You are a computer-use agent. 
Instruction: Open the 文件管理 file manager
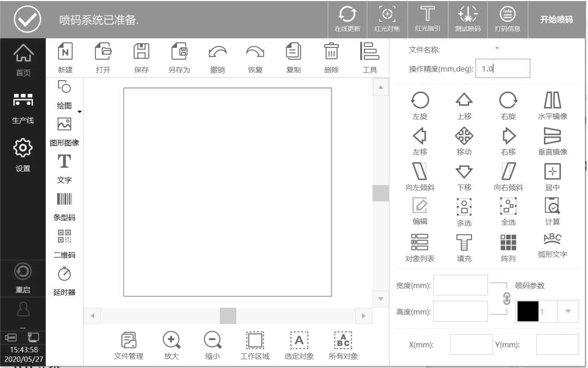click(x=129, y=341)
